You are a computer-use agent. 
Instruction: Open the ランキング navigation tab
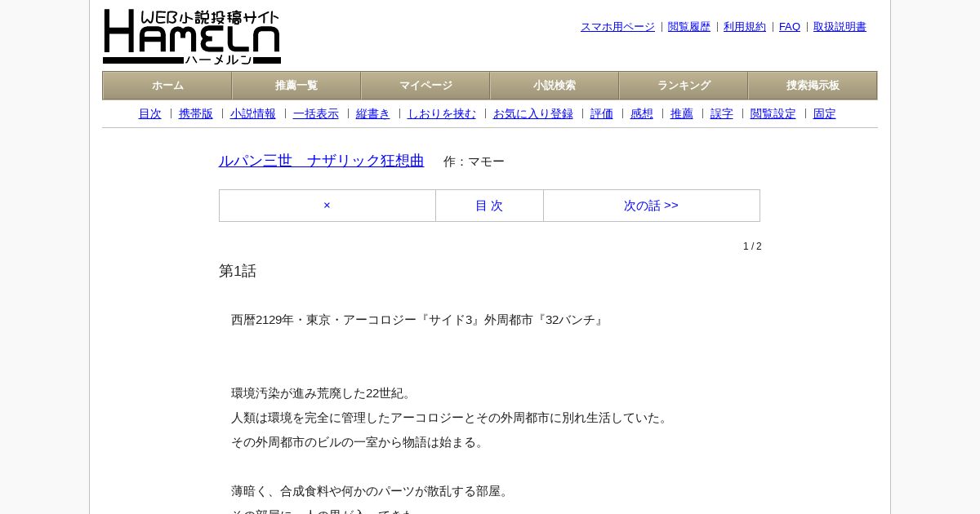pyautogui.click(x=684, y=86)
